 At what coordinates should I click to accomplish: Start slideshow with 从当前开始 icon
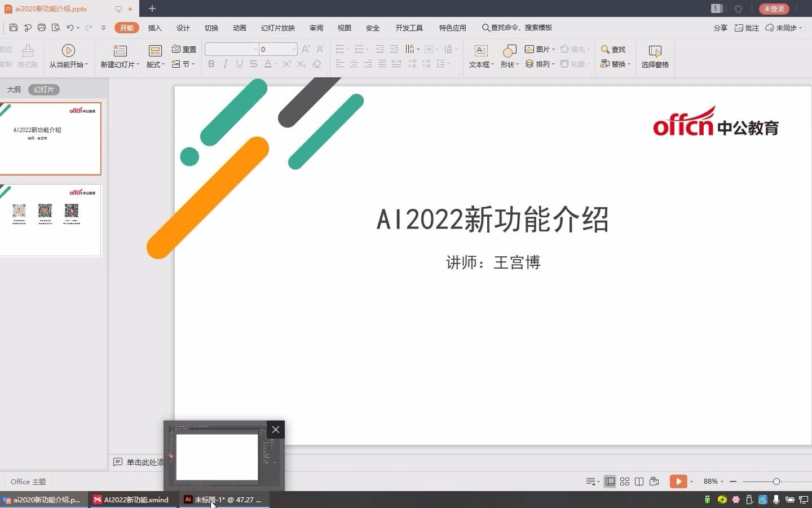[68, 56]
